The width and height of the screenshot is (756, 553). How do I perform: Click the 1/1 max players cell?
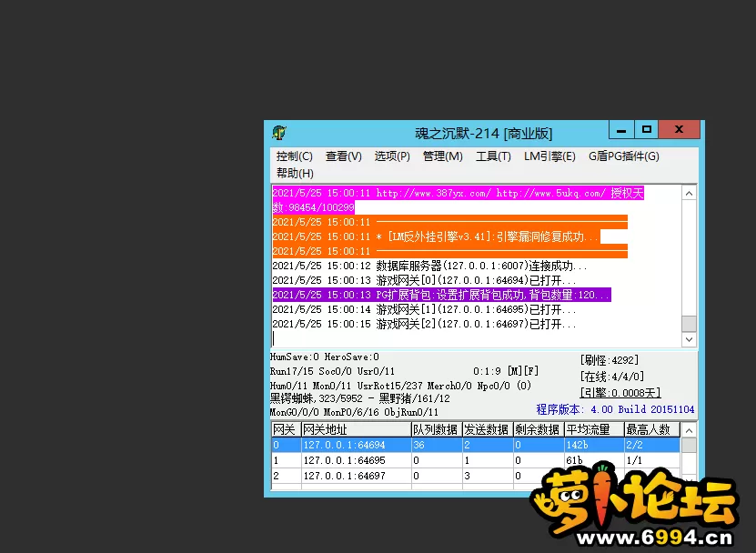click(652, 460)
